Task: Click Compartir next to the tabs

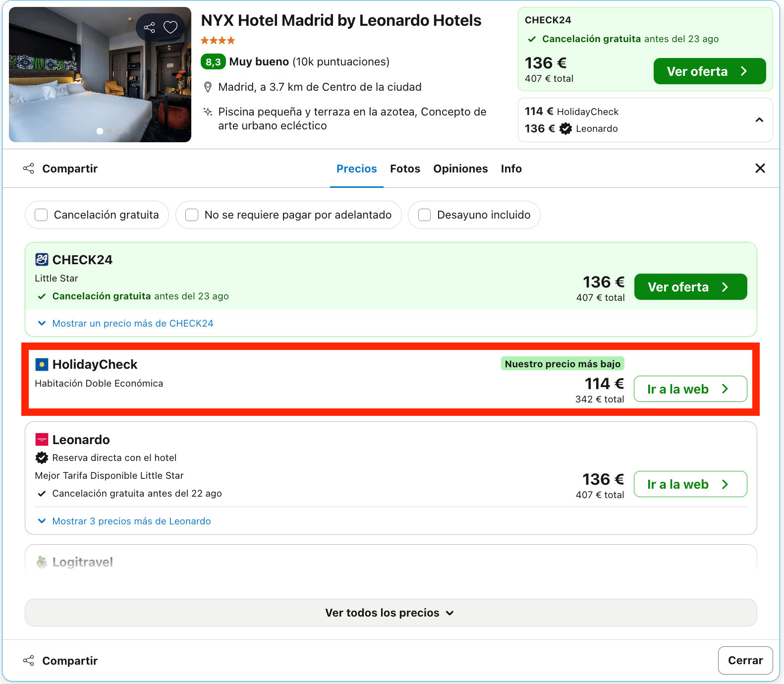Action: pos(60,169)
